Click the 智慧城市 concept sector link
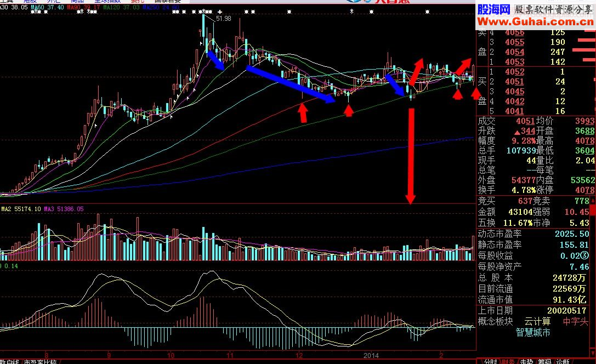 533,333
